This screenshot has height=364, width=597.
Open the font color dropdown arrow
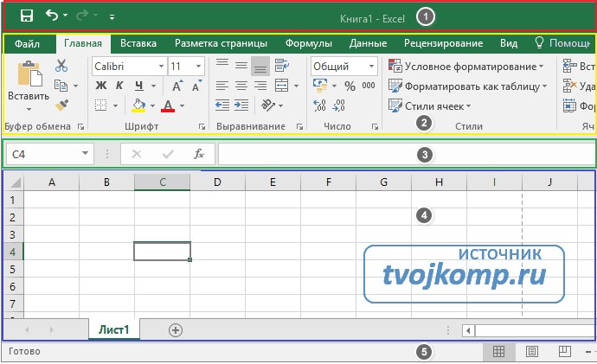pos(182,105)
